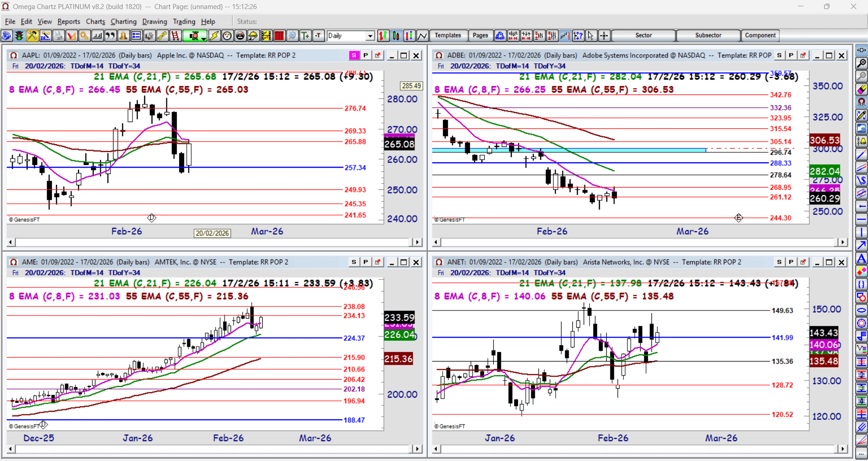Click the green T+ text icon
The width and height of the screenshot is (868, 461).
(x=306, y=36)
